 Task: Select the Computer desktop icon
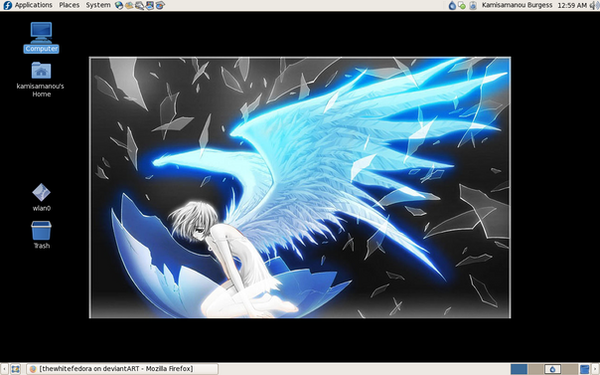[x=41, y=38]
